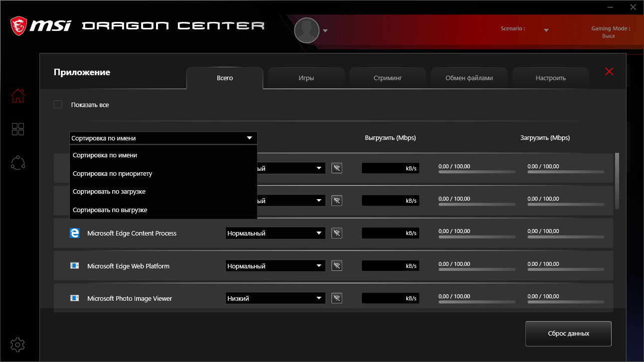Screen dimensions: 644x362
Task: Focus kB/s field for Microsoft Edge Web Platform
Action: click(390, 266)
